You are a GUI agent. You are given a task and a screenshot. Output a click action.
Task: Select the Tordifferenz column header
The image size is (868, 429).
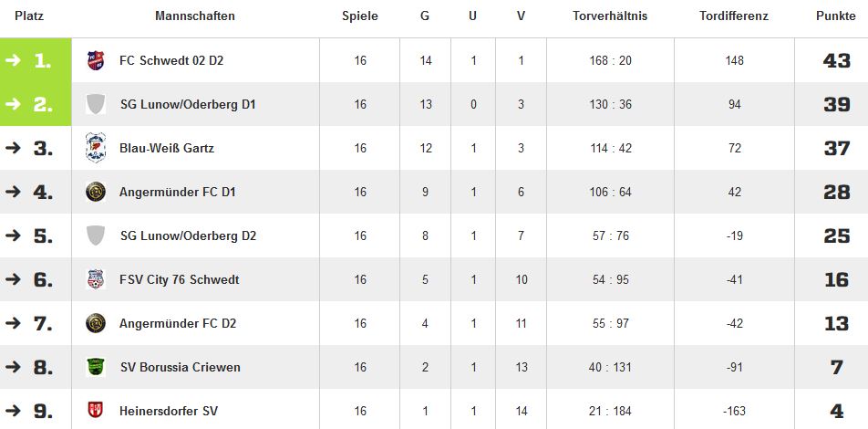734,16
